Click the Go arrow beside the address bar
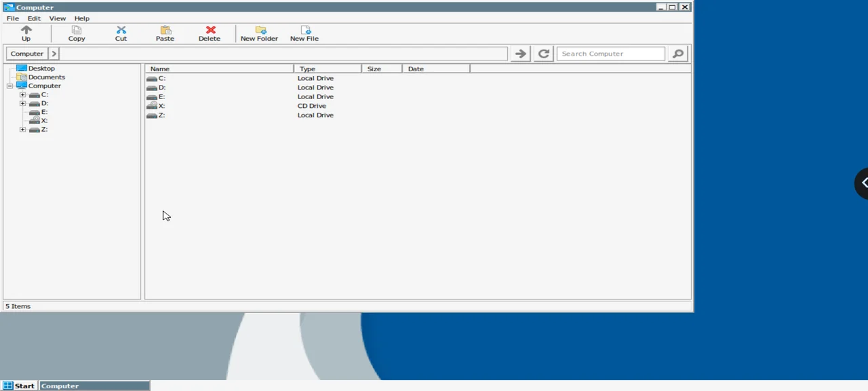The height and width of the screenshot is (391, 868). click(520, 54)
